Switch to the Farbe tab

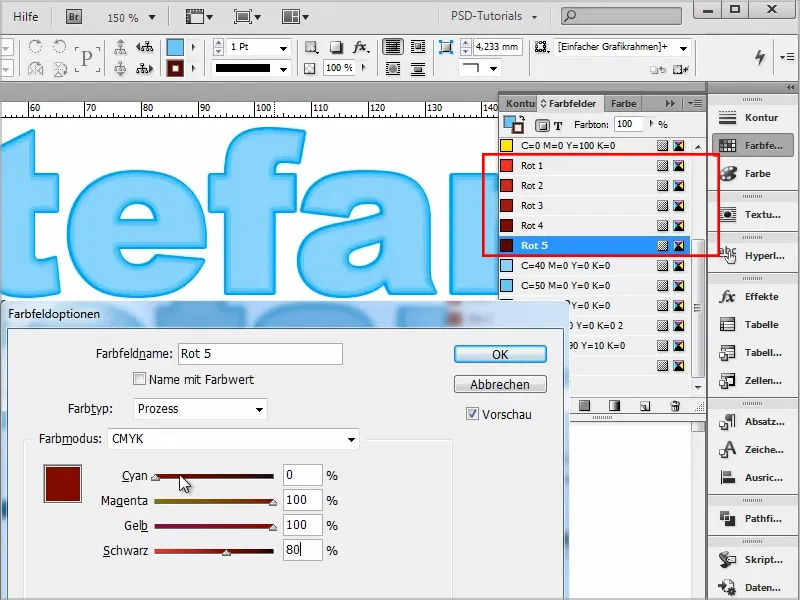[x=622, y=103]
